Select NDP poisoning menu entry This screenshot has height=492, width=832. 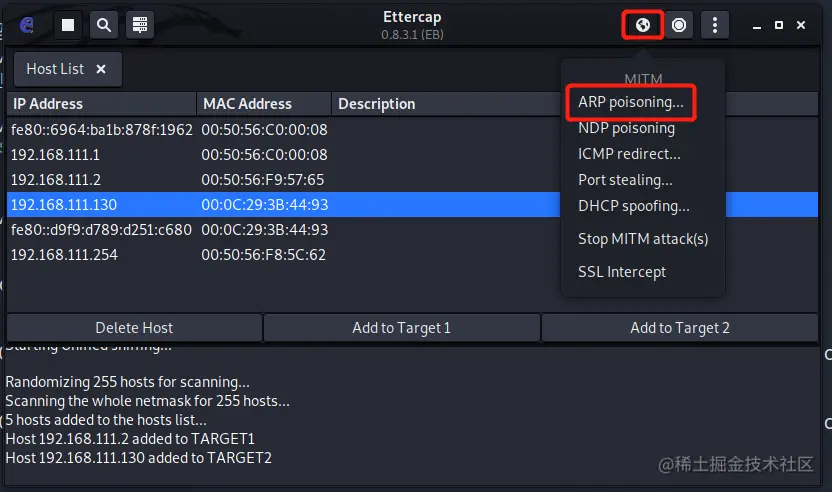click(626, 128)
